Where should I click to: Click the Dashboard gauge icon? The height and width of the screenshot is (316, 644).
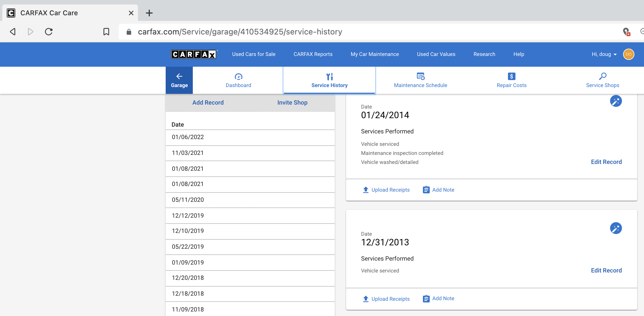click(239, 77)
